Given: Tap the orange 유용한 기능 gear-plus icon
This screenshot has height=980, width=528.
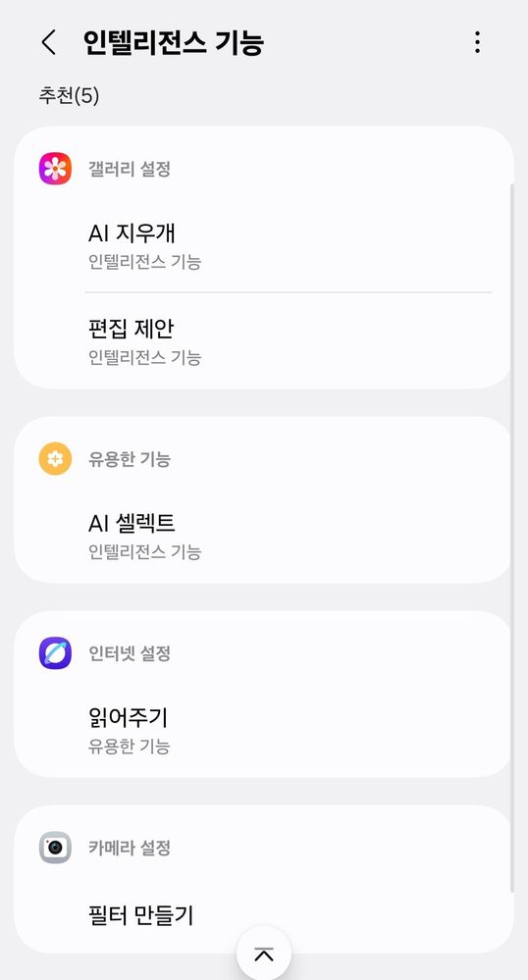Looking at the screenshot, I should click(x=55, y=459).
